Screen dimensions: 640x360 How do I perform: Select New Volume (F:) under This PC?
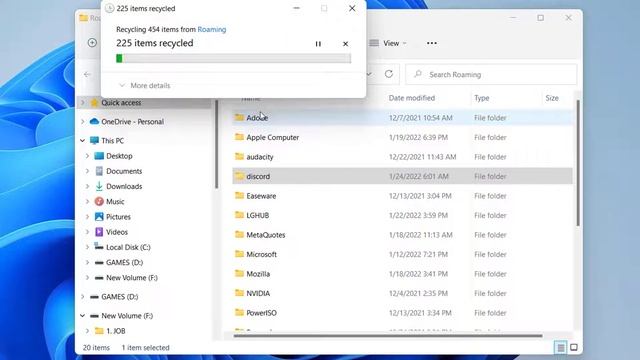point(131,278)
